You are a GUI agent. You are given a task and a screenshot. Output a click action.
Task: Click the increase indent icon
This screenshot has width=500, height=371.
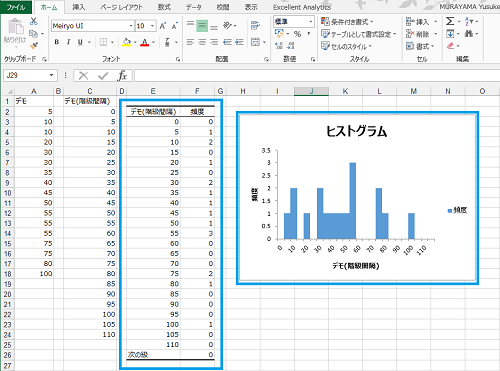click(239, 42)
